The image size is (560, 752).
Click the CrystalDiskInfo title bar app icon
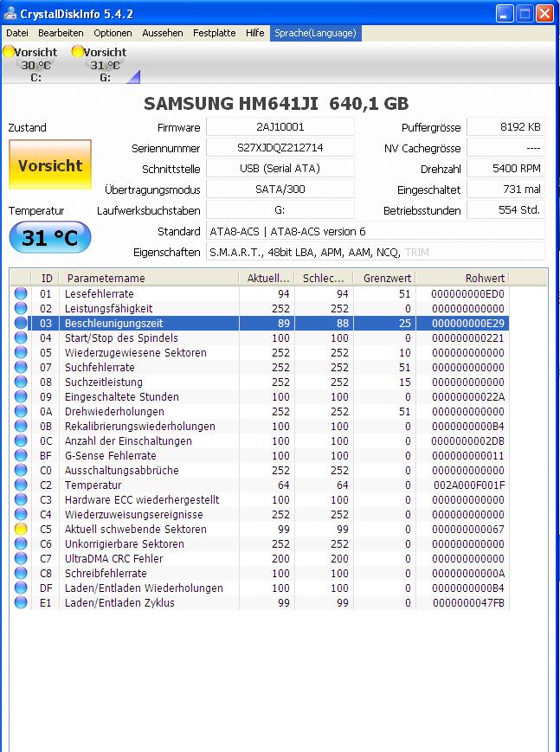pyautogui.click(x=10, y=14)
